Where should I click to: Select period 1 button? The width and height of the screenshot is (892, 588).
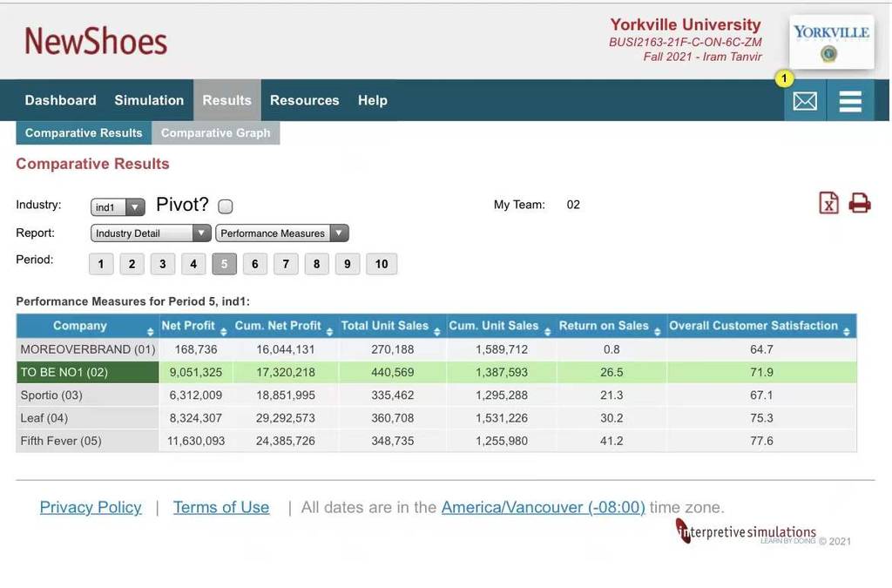pyautogui.click(x=101, y=264)
